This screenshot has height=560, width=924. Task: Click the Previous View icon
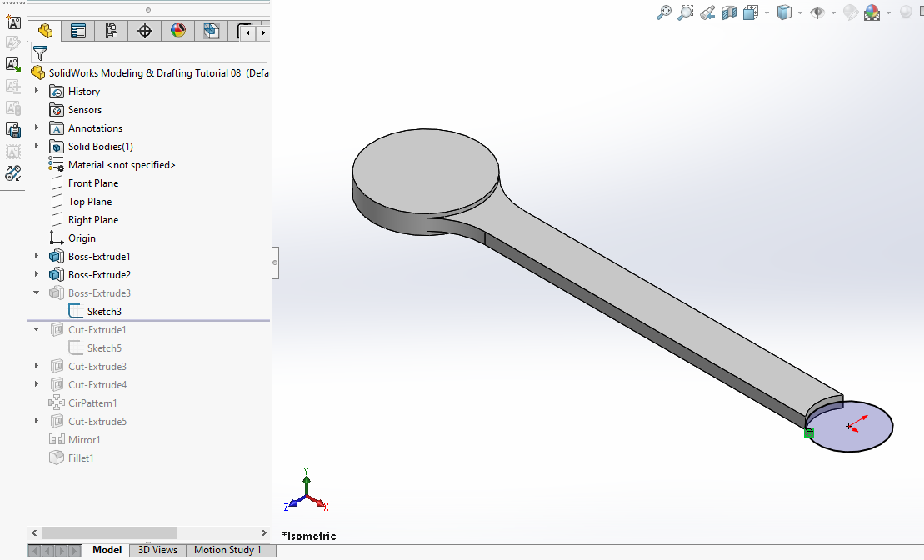(707, 12)
